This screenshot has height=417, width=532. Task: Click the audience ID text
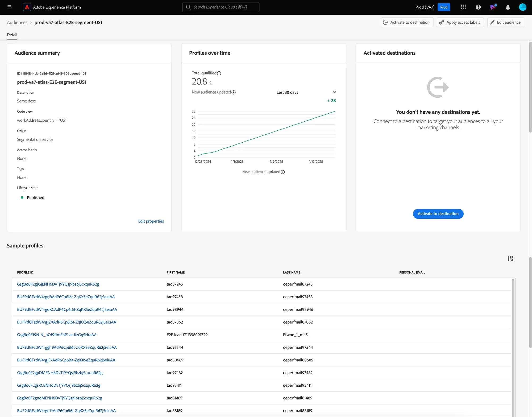pyautogui.click(x=52, y=73)
